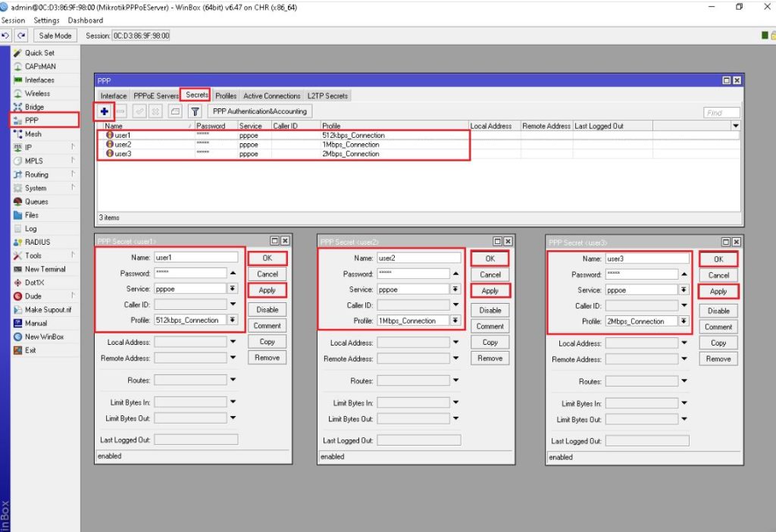Image resolution: width=776 pixels, height=532 pixels.
Task: Click filter funnel icon in PPP toolbar
Action: click(195, 112)
